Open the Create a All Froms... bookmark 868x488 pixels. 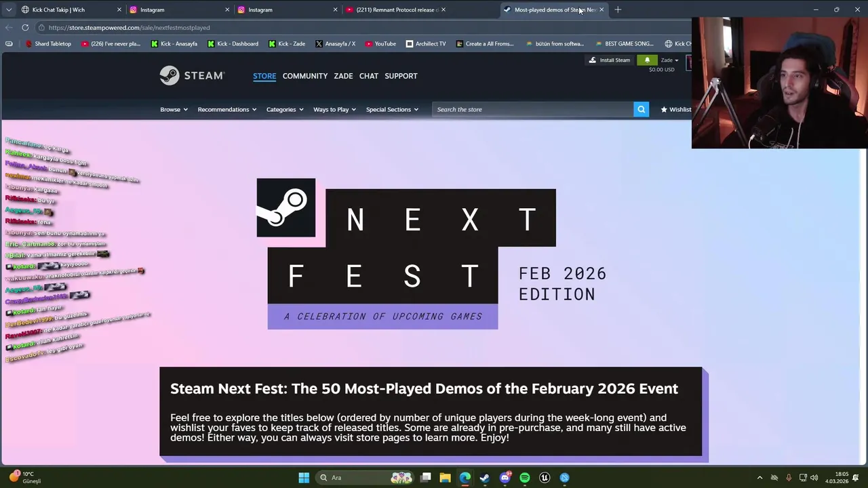click(485, 43)
